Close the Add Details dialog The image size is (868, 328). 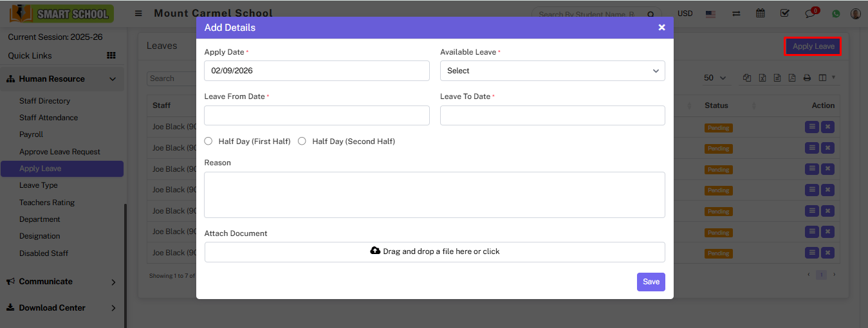click(x=661, y=28)
